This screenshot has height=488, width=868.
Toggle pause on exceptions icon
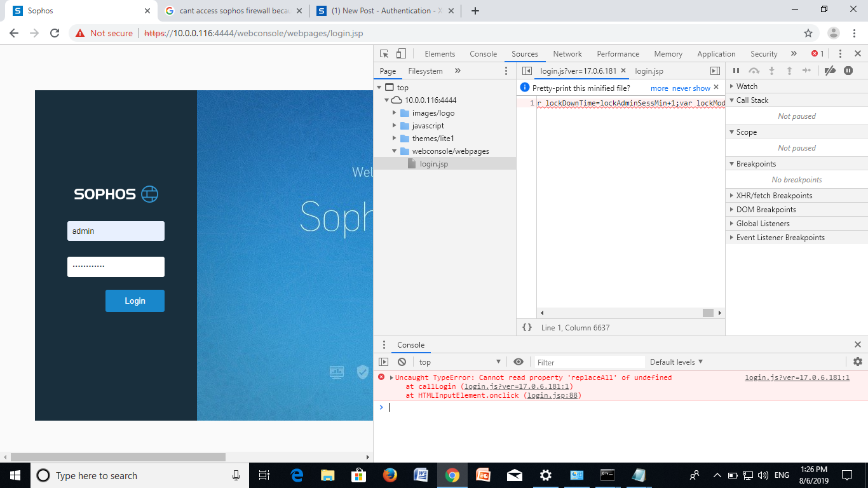click(x=848, y=71)
